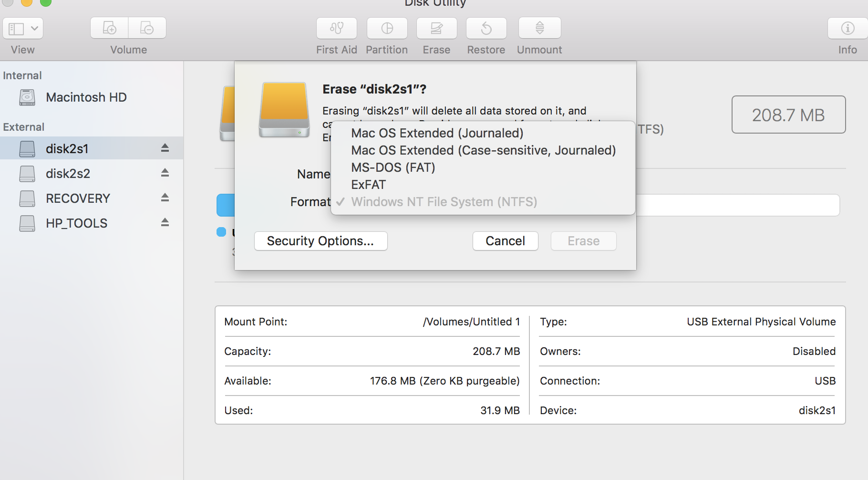This screenshot has height=480, width=868.
Task: Click the Erase toolbar icon
Action: click(x=437, y=29)
